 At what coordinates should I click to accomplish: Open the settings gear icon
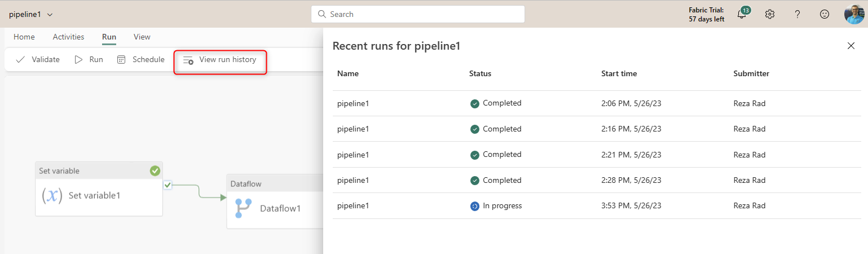click(770, 15)
